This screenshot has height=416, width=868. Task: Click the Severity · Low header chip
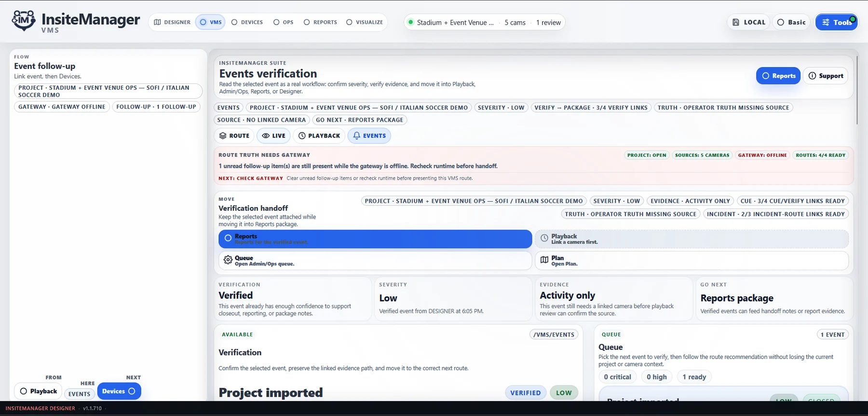point(501,108)
